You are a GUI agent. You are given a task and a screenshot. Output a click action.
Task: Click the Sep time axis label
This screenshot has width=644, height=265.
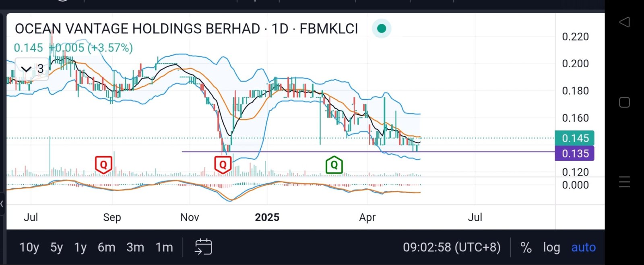112,217
